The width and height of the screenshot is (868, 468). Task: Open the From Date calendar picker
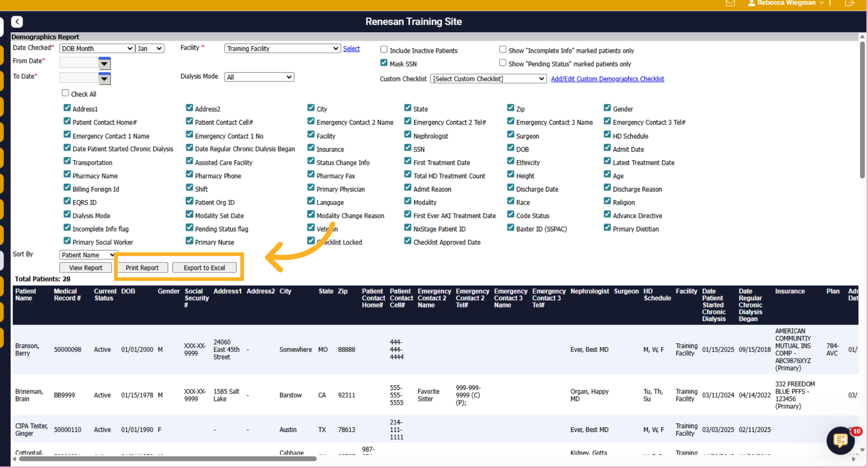[x=105, y=63]
